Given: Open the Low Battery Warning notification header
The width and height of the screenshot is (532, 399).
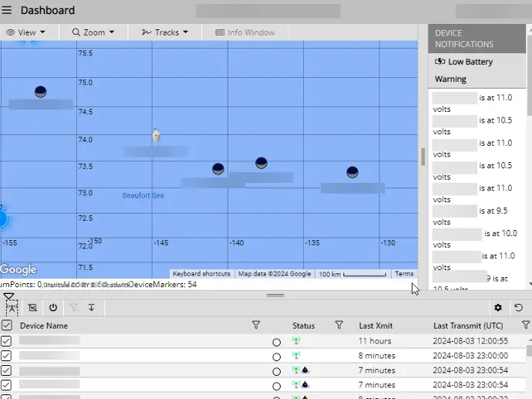Looking at the screenshot, I should pos(476,70).
